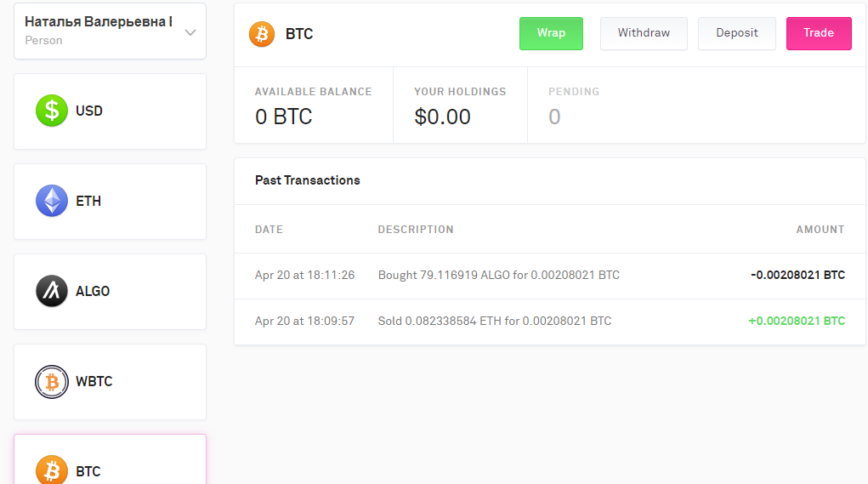The width and height of the screenshot is (868, 484).
Task: Select the USD wallet card
Action: click(111, 111)
